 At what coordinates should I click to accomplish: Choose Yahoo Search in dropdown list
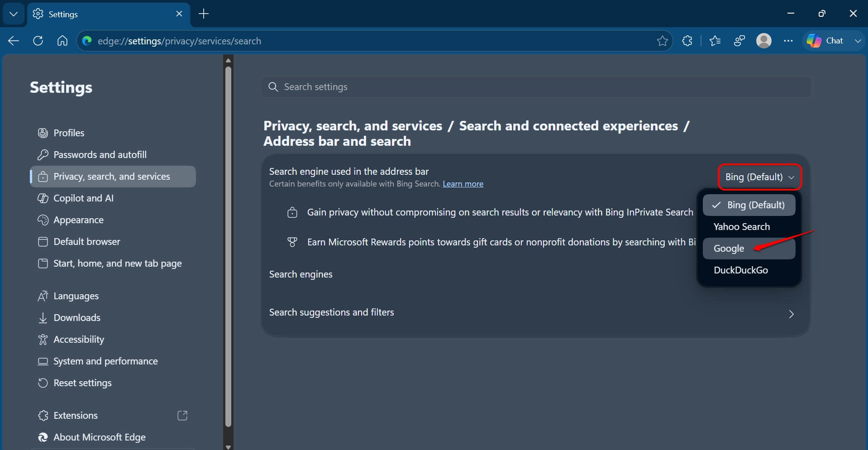(x=749, y=227)
